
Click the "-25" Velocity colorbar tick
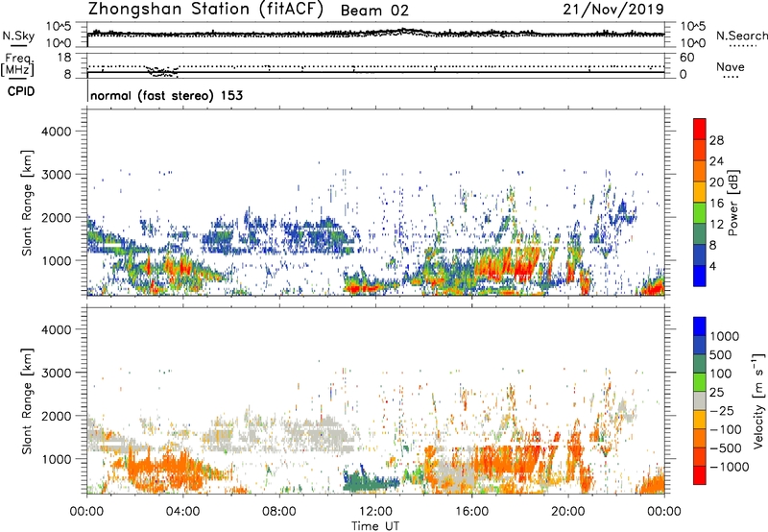[x=722, y=410]
